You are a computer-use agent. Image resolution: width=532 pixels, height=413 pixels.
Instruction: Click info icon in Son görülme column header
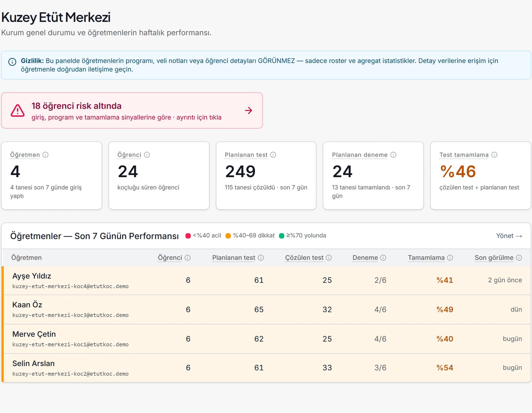(x=519, y=258)
